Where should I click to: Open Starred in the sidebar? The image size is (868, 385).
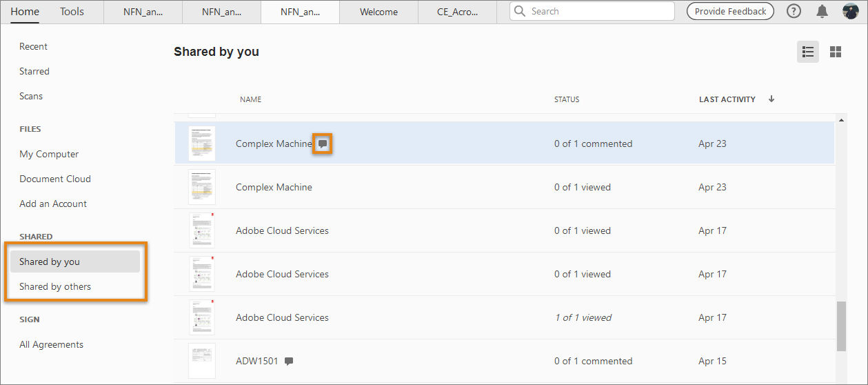(34, 71)
